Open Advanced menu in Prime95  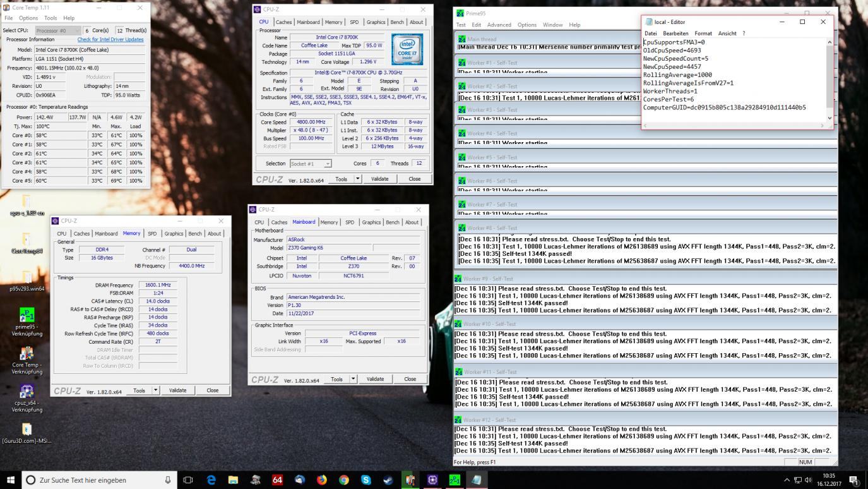499,25
